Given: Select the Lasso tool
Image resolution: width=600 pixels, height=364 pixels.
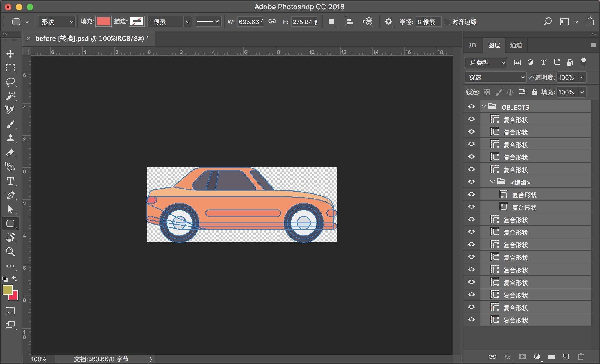Looking at the screenshot, I should [10, 82].
